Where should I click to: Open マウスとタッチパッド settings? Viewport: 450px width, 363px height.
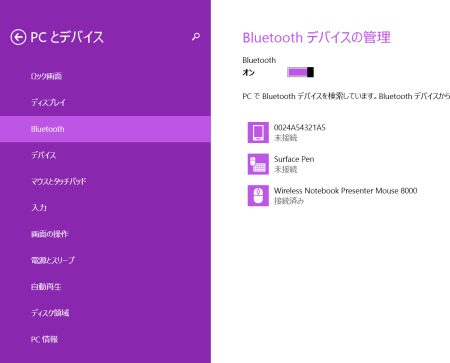click(105, 182)
